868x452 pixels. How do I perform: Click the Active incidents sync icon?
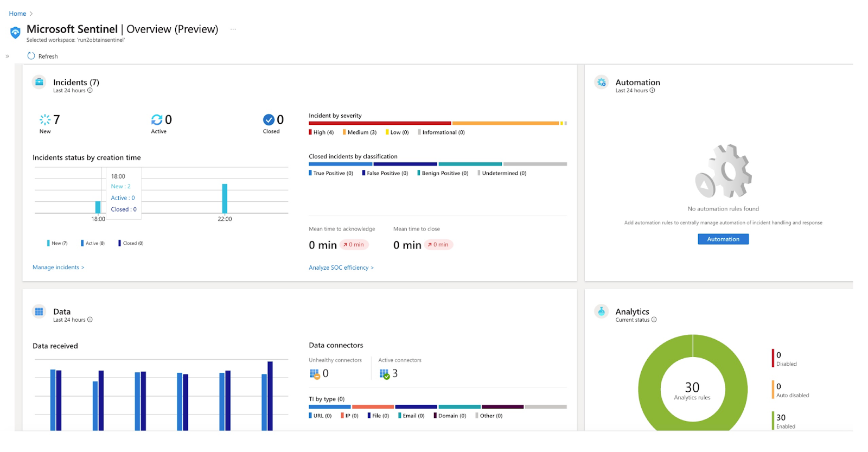click(157, 119)
